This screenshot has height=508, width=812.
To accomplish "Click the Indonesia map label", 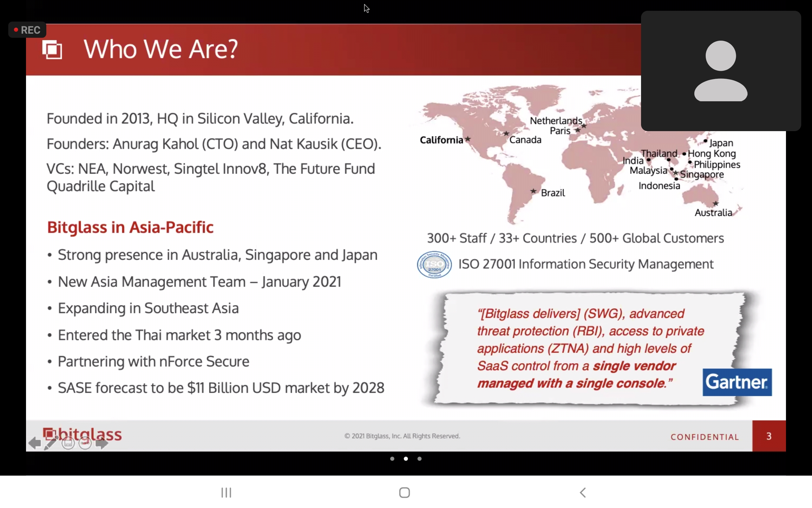I will [x=659, y=186].
